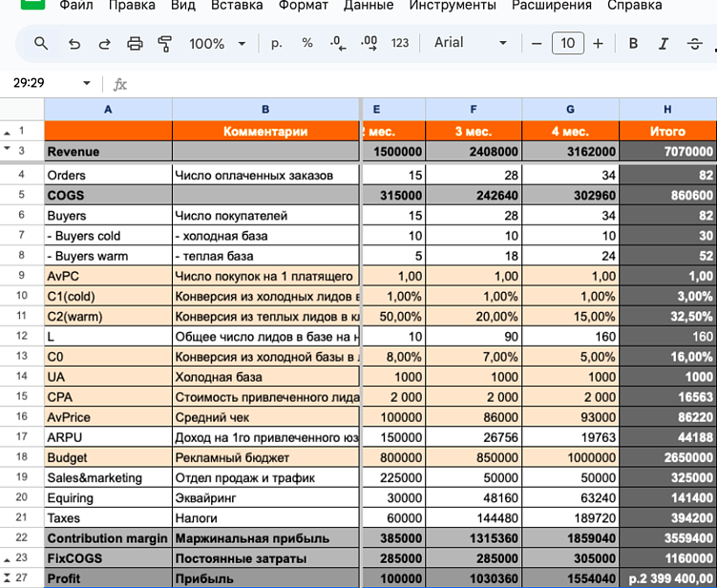The width and height of the screenshot is (717, 588).
Task: Open the name box dropdown arrow
Action: pyautogui.click(x=87, y=83)
